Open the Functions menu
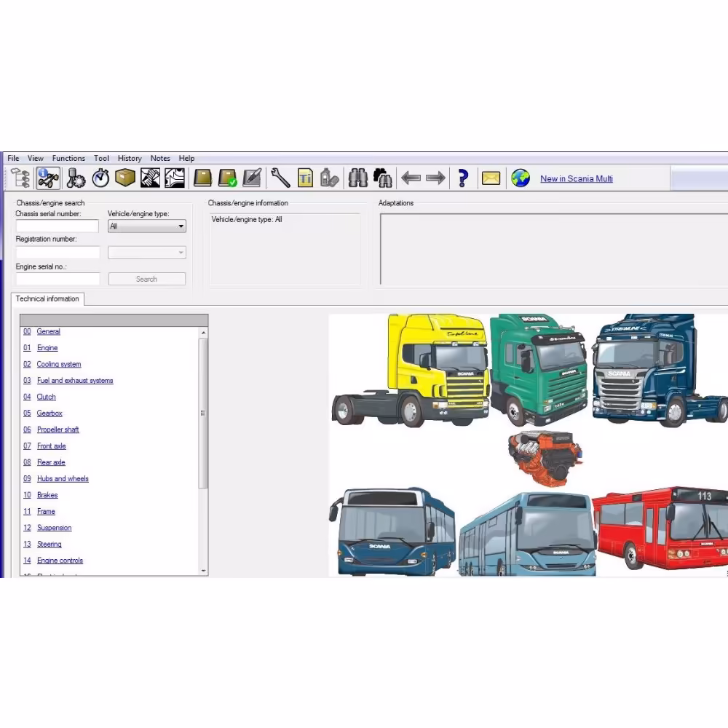The image size is (728, 728). tap(68, 158)
